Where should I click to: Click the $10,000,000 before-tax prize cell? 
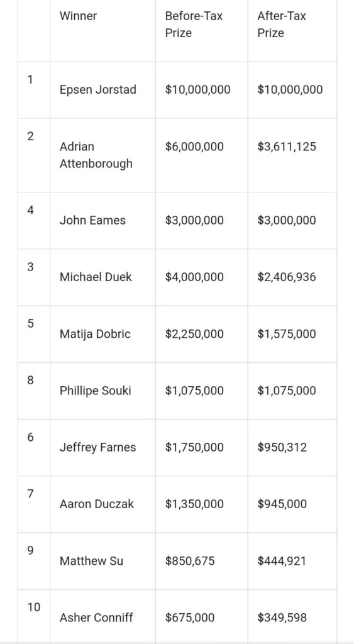[197, 89]
